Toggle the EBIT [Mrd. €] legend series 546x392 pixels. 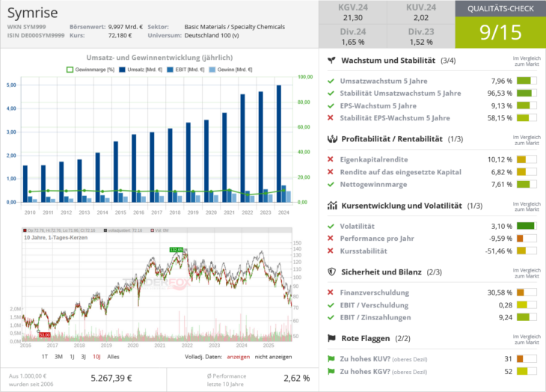point(179,69)
